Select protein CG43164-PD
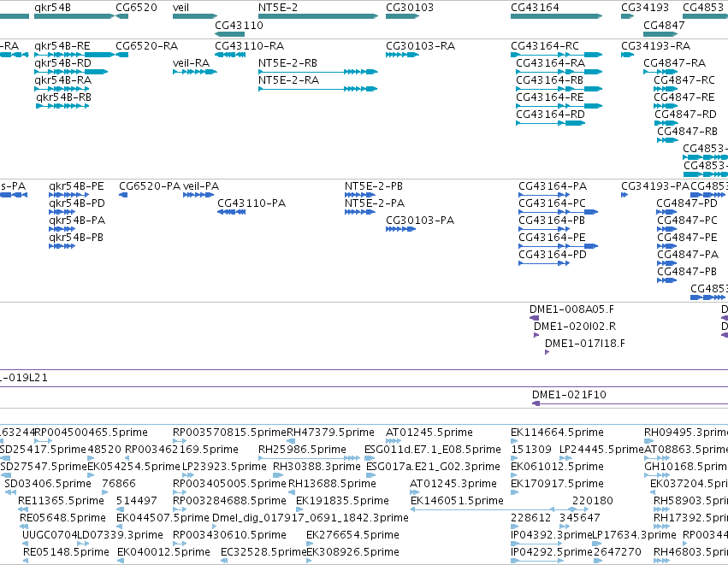The image size is (728, 565). pos(553,255)
